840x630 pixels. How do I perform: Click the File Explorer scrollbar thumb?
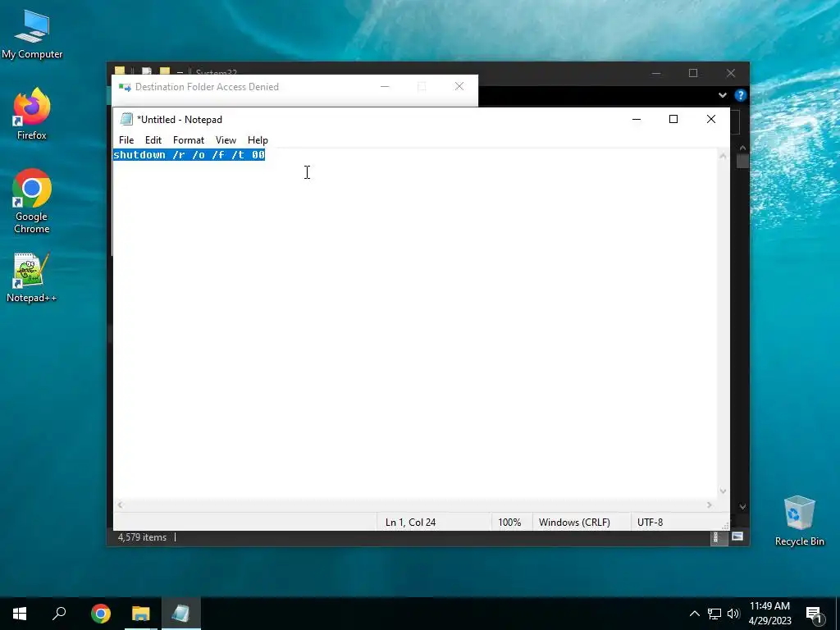click(742, 162)
